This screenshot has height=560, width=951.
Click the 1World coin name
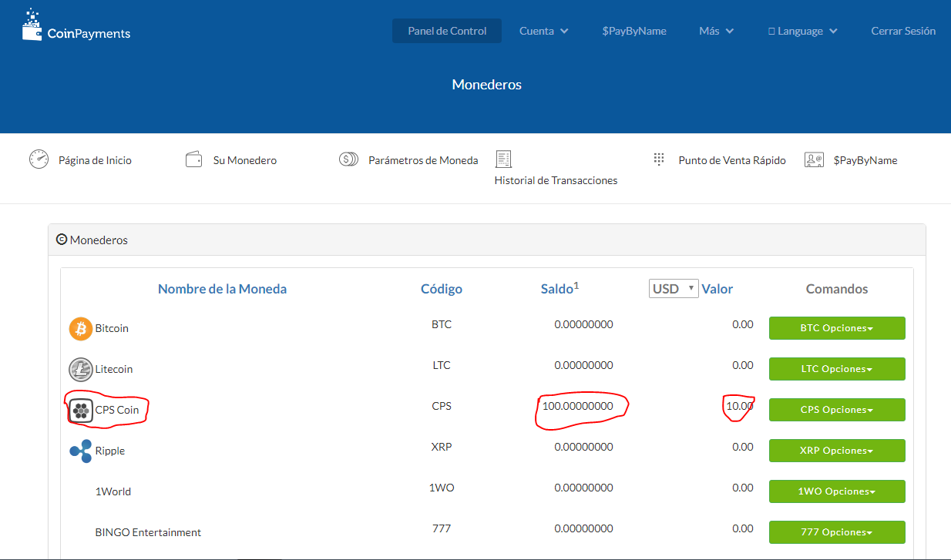(x=113, y=491)
